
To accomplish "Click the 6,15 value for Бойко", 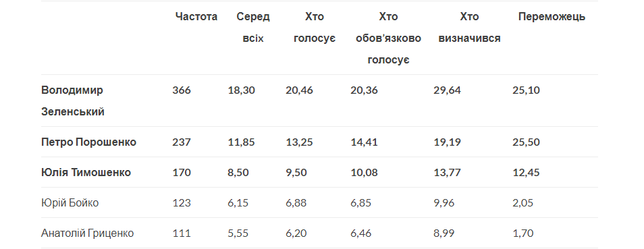I will [238, 202].
